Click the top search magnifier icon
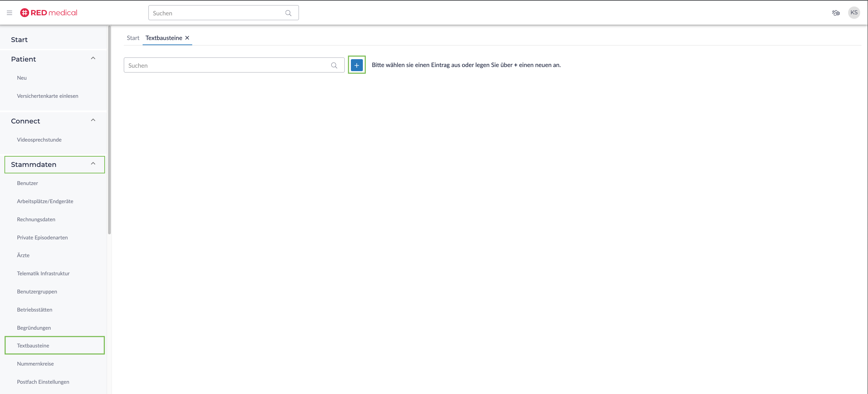This screenshot has height=394, width=868. 288,13
